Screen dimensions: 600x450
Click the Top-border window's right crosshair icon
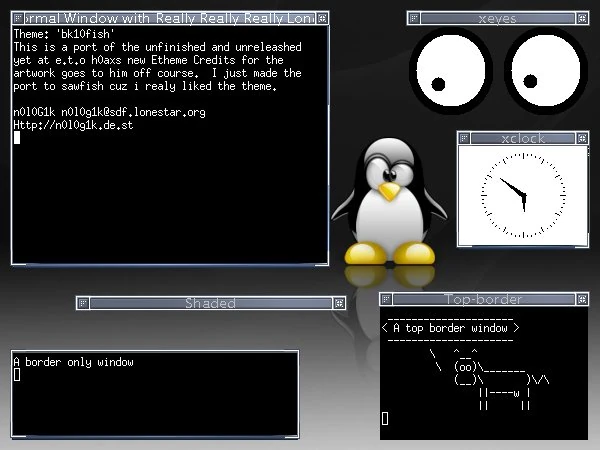582,299
